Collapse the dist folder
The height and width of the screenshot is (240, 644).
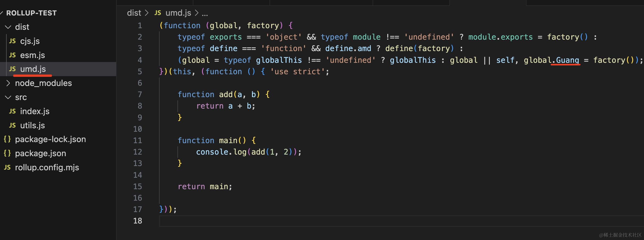[8, 27]
